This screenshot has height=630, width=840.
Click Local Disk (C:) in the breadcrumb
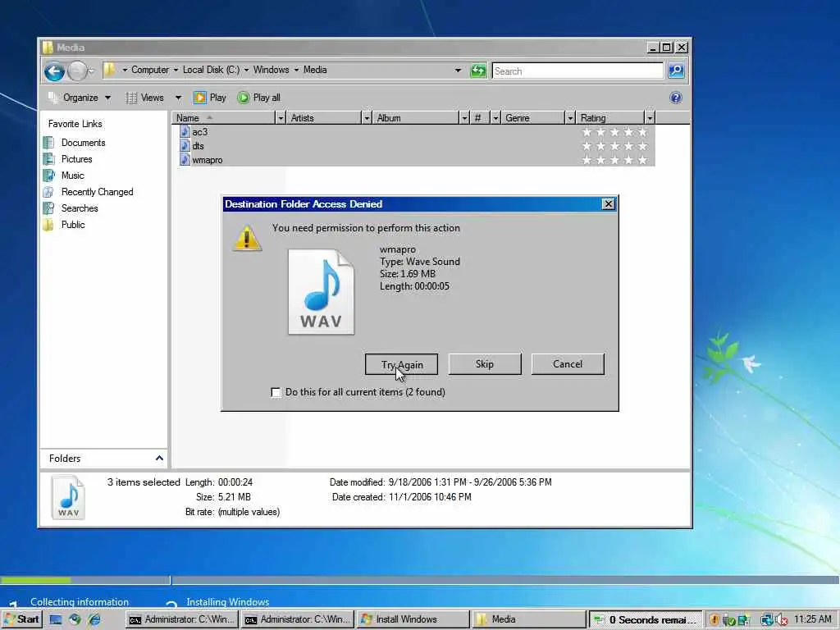click(211, 70)
